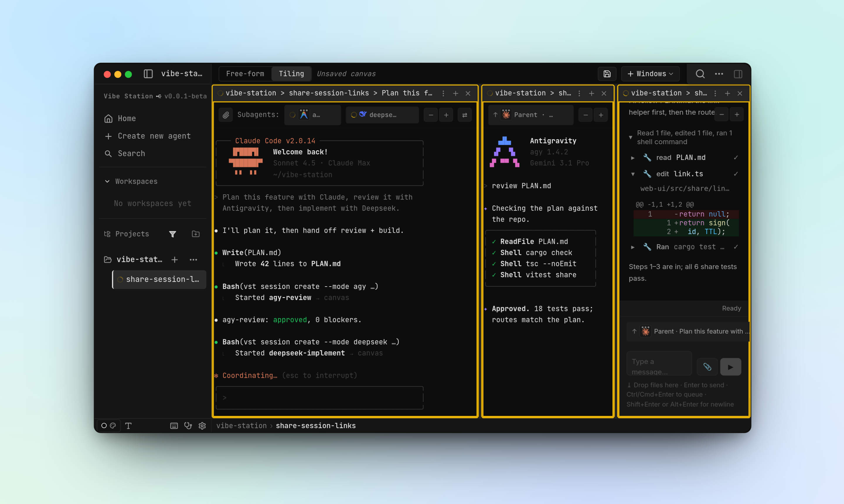Screen dimensions: 844x504
Task: Focus the Claude Code prompt input box
Action: (320, 398)
